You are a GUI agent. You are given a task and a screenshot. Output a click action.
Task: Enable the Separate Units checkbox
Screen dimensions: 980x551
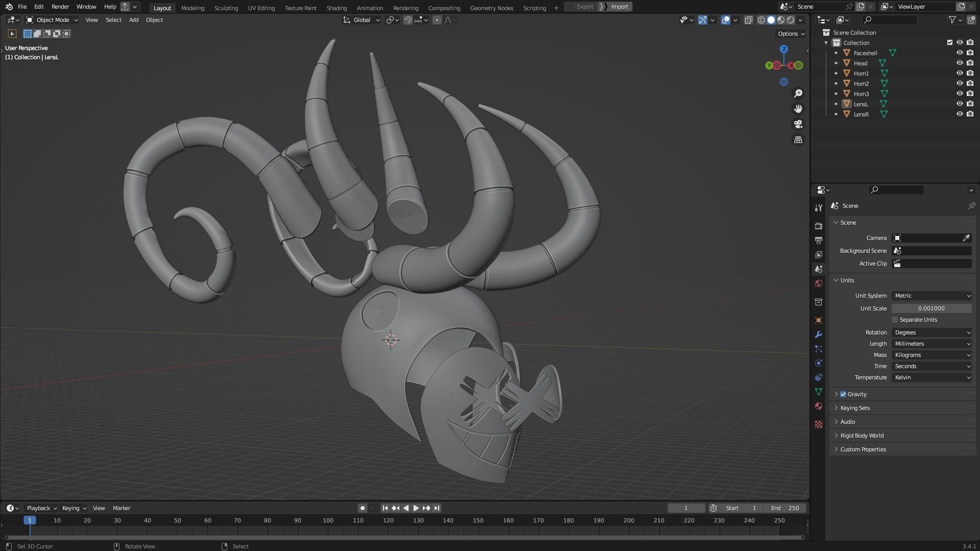(x=895, y=320)
